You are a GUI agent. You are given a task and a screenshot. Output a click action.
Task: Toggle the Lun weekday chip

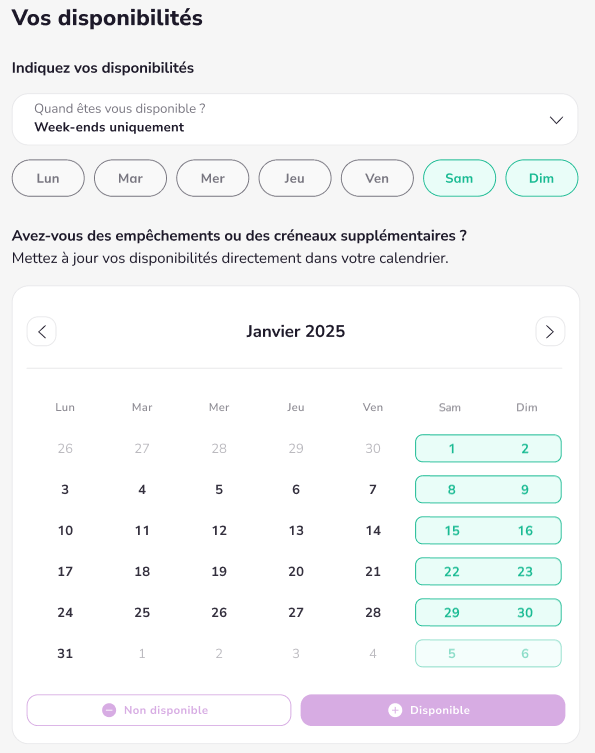click(x=48, y=178)
